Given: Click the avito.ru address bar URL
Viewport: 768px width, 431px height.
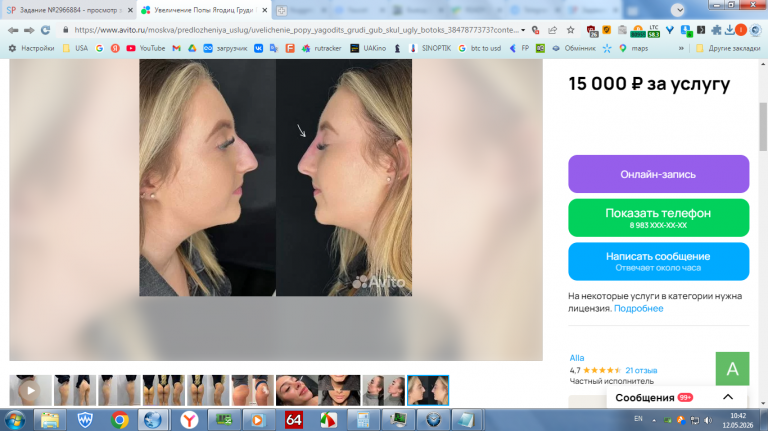Looking at the screenshot, I should pyautogui.click(x=296, y=30).
